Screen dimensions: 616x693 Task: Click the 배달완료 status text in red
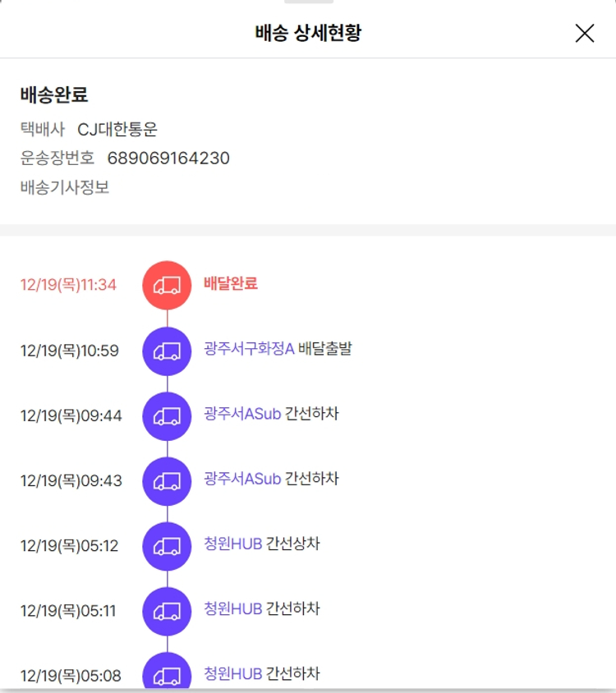click(x=231, y=283)
